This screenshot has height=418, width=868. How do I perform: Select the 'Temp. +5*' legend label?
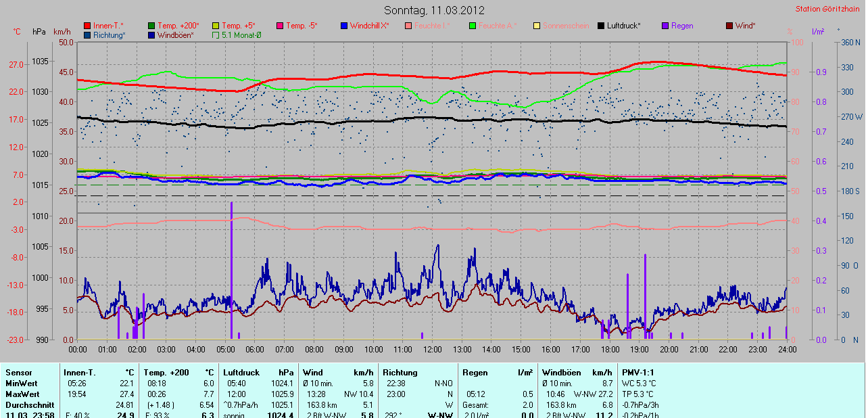click(239, 26)
